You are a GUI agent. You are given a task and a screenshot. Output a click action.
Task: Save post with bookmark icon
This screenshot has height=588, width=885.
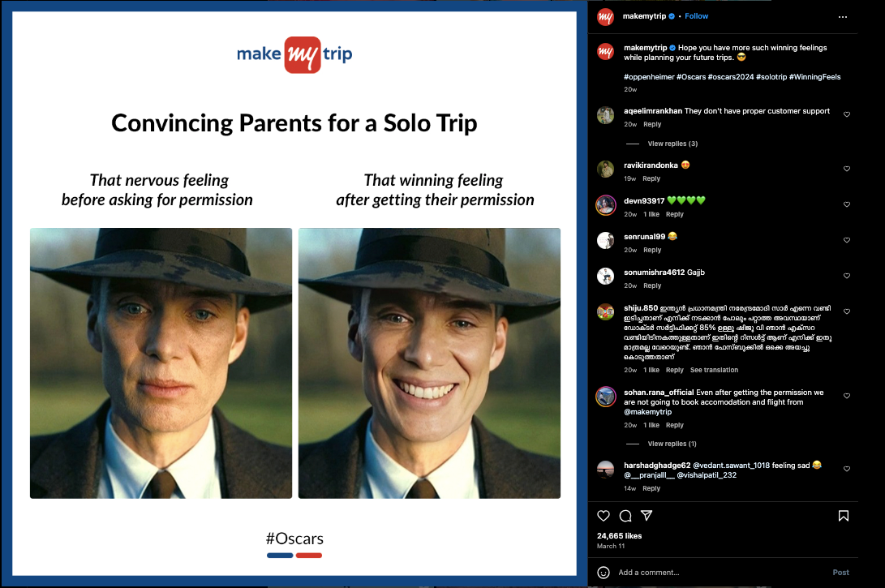(844, 516)
